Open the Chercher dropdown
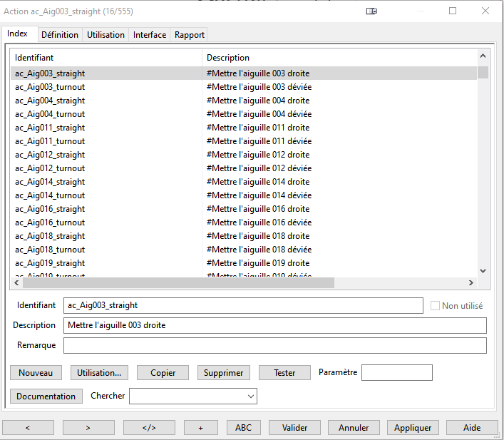 [250, 396]
